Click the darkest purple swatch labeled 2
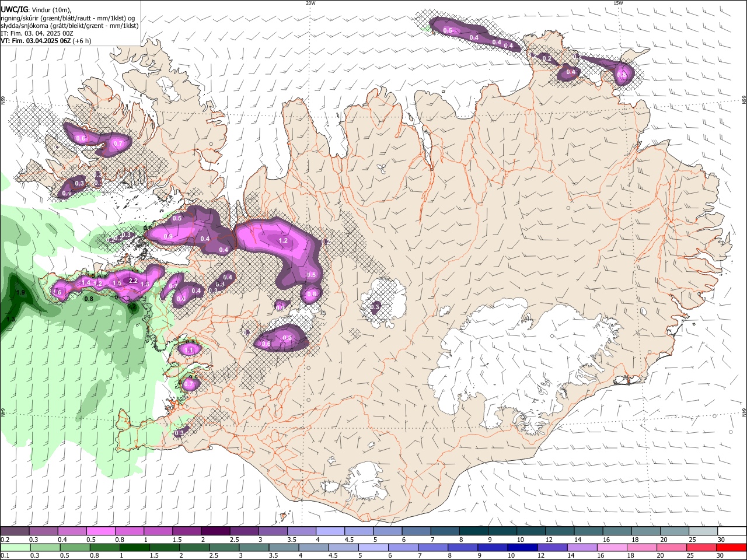 click(215, 531)
